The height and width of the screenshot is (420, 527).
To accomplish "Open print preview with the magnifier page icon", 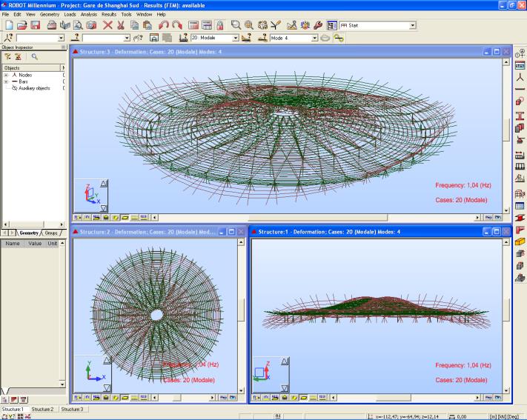I will pos(78,25).
